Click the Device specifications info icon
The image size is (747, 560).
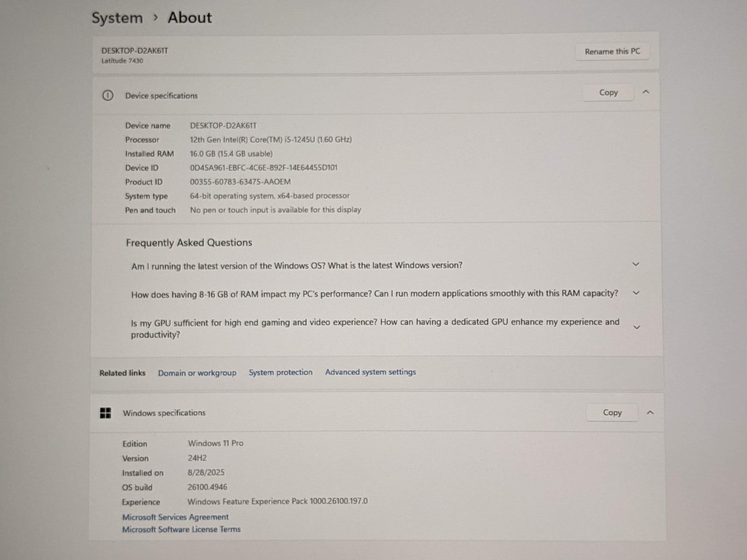pos(107,96)
